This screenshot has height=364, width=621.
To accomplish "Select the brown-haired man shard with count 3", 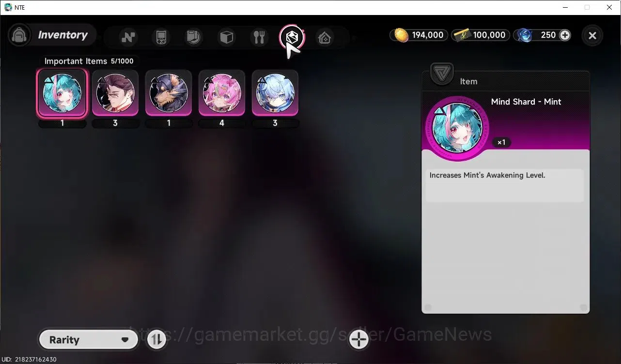I will click(x=115, y=93).
